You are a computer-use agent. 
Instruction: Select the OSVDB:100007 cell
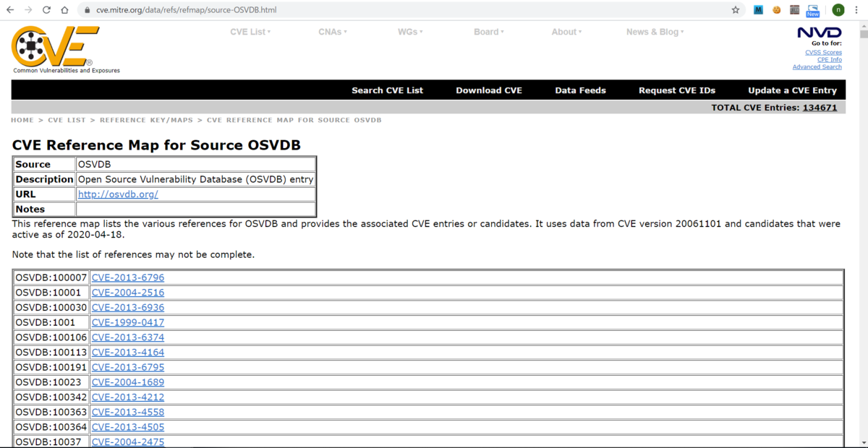tap(51, 277)
